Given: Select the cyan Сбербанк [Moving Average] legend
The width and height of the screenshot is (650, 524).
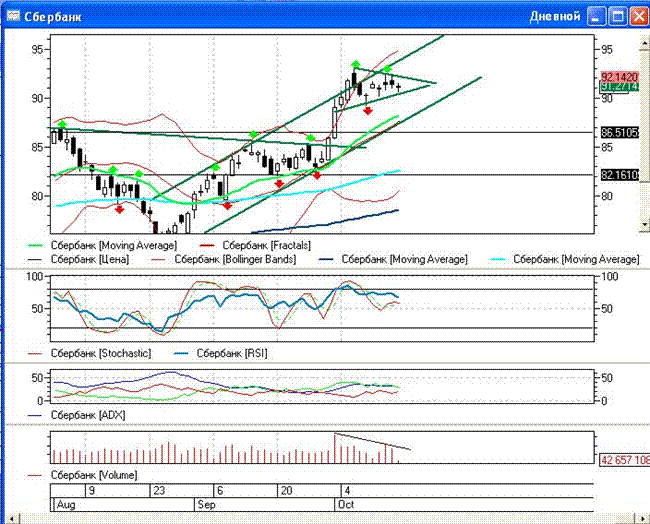Looking at the screenshot, I should (x=565, y=260).
